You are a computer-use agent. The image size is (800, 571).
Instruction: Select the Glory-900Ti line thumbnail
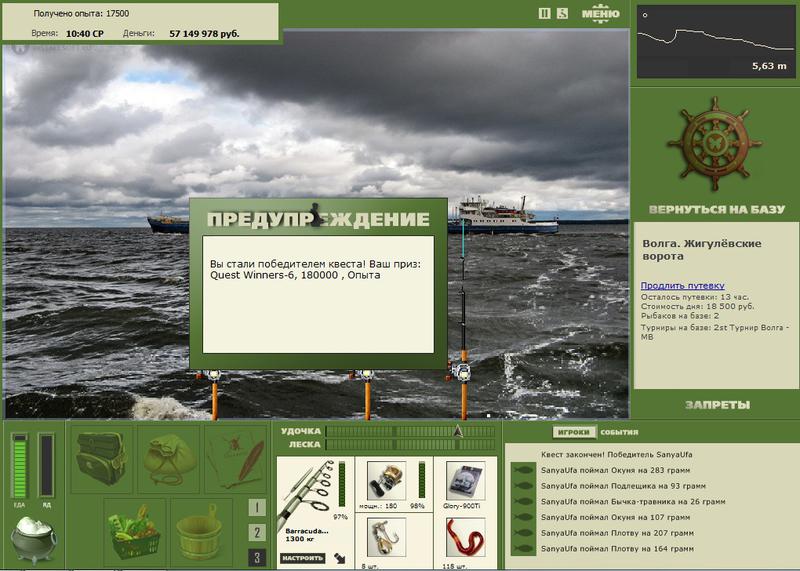coord(465,481)
